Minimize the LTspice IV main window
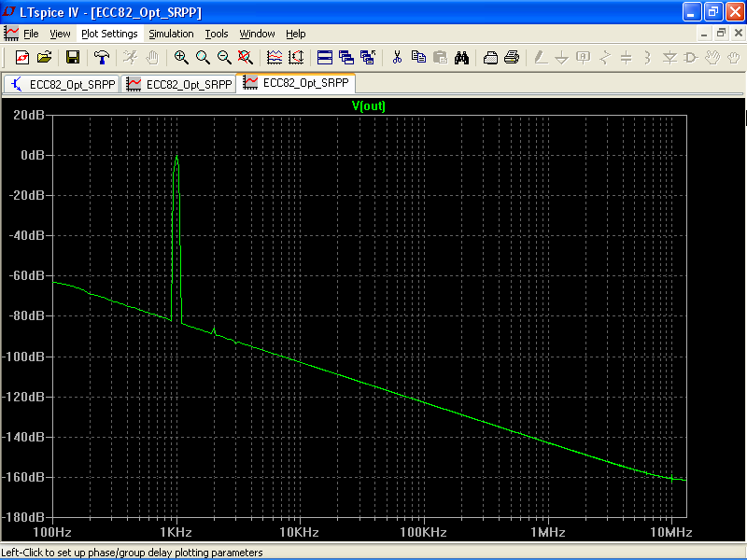The width and height of the screenshot is (747, 560). pos(692,12)
